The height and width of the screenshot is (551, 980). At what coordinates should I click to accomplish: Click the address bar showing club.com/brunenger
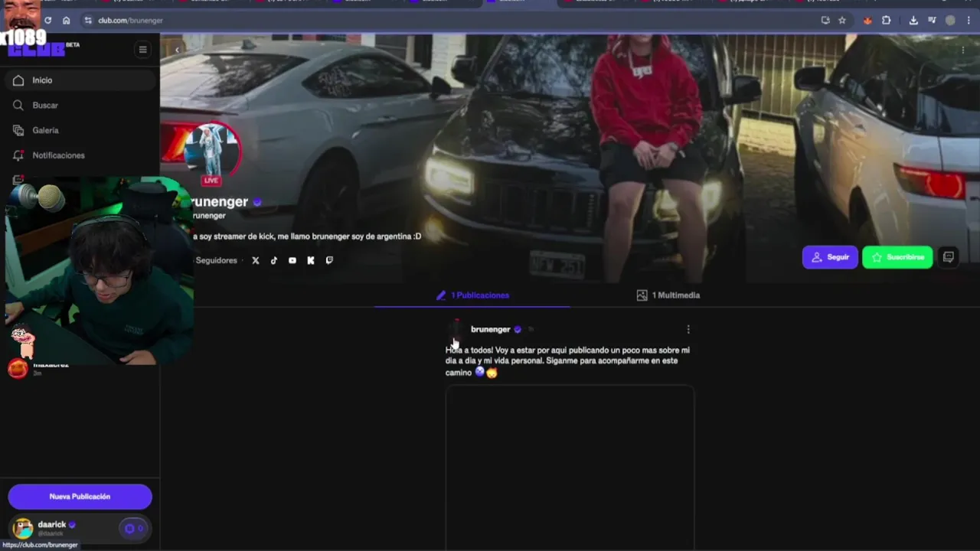tap(130, 21)
